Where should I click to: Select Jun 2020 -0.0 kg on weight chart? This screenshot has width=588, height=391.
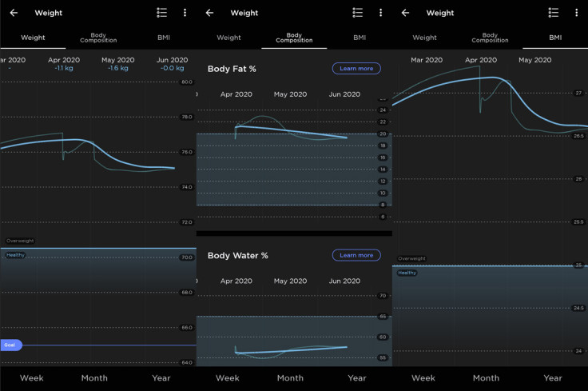coord(172,64)
